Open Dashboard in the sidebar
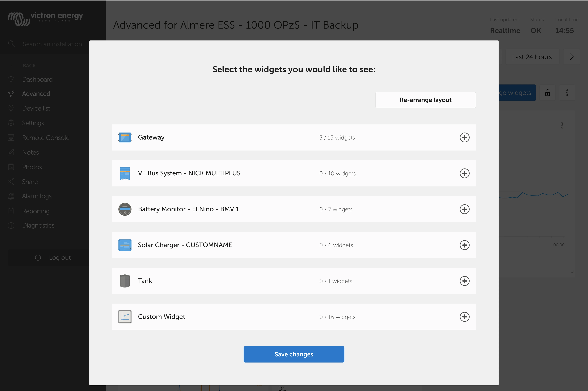588x391 pixels. tap(37, 80)
